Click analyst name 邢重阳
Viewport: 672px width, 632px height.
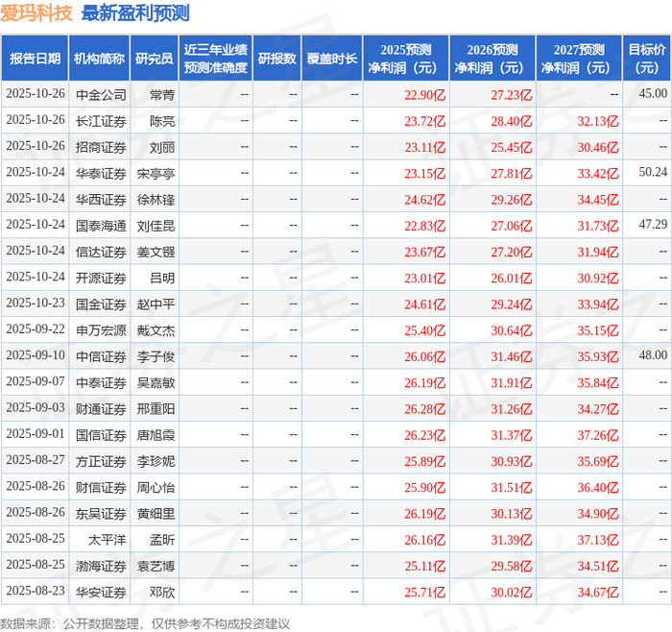tap(156, 409)
